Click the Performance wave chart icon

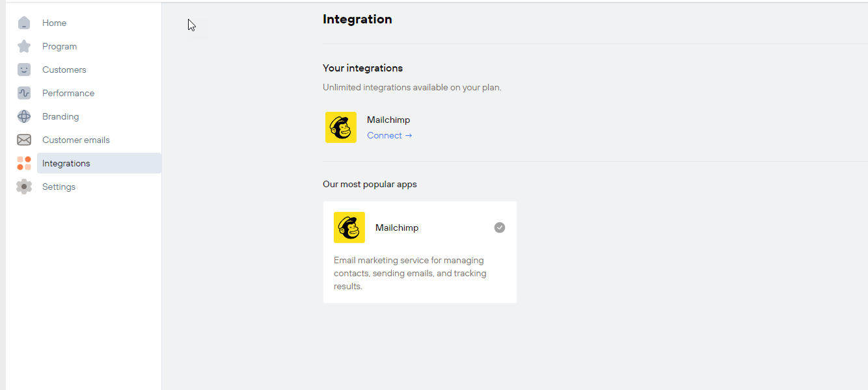tap(24, 93)
